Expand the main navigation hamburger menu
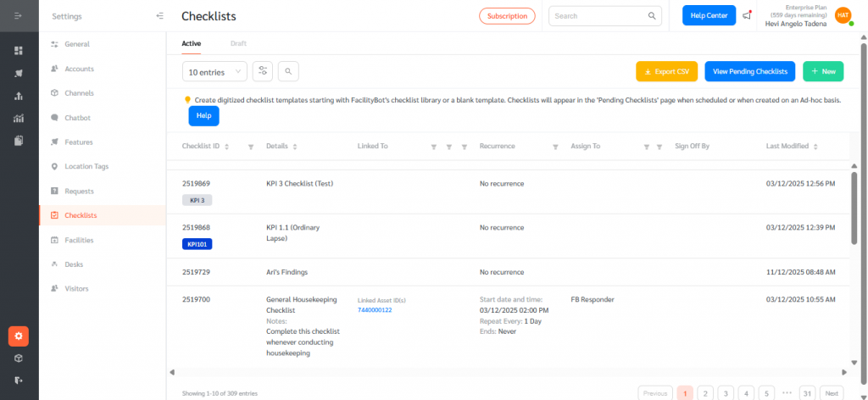868x400 pixels. (19, 16)
